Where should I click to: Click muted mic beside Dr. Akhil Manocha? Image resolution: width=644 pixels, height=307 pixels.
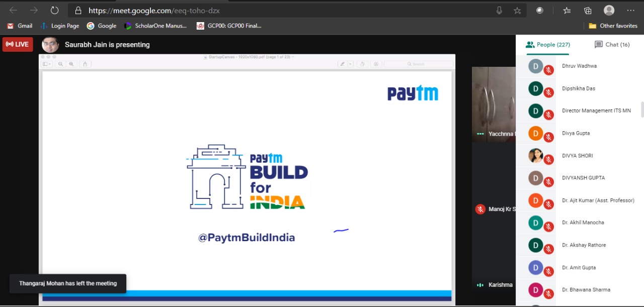point(548,227)
